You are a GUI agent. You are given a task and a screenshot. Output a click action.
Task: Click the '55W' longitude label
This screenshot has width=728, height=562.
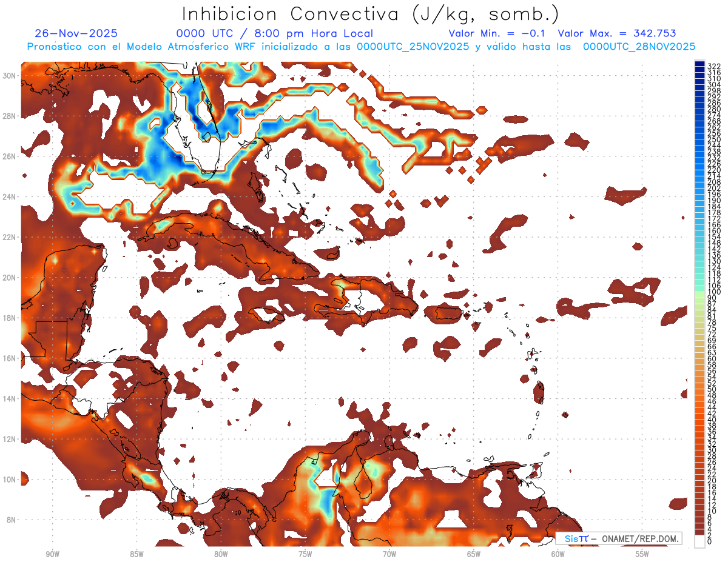[642, 554]
